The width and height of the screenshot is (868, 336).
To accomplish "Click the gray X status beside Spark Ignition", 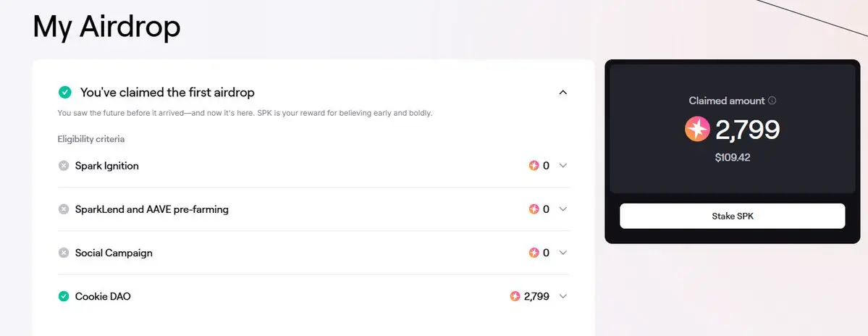I will point(64,166).
